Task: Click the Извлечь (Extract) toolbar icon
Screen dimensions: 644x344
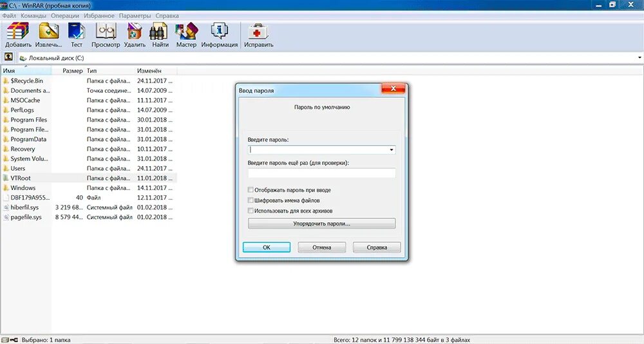Action: tap(48, 31)
